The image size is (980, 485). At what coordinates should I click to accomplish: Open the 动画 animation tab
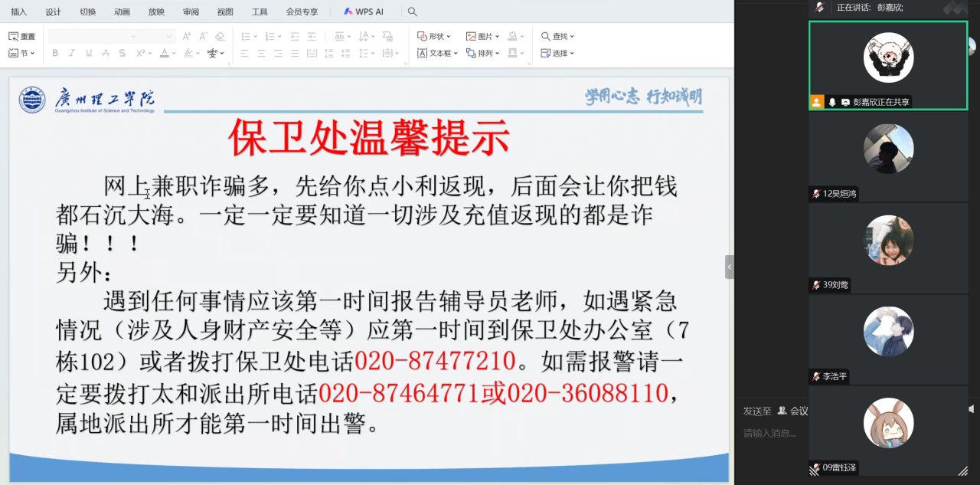point(122,11)
